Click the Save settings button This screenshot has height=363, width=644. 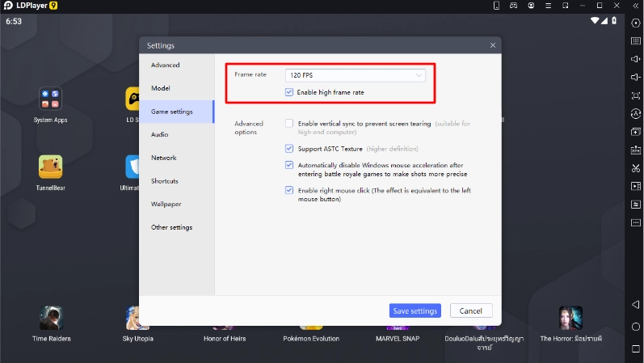tap(415, 311)
